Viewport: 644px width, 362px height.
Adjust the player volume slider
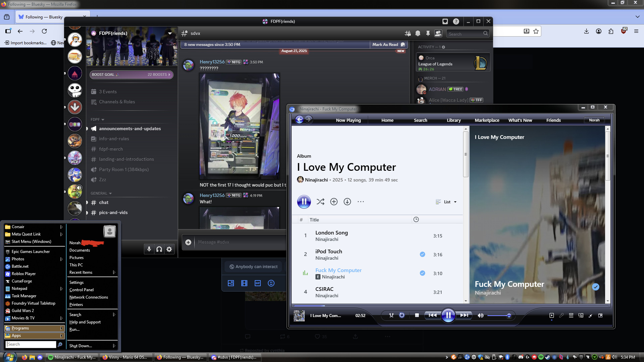[x=499, y=316]
